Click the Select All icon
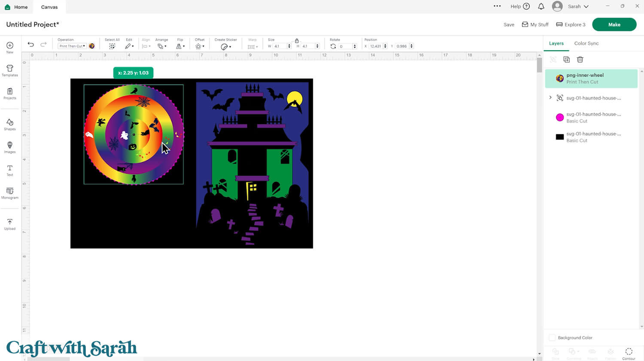This screenshot has width=644, height=361. click(112, 46)
